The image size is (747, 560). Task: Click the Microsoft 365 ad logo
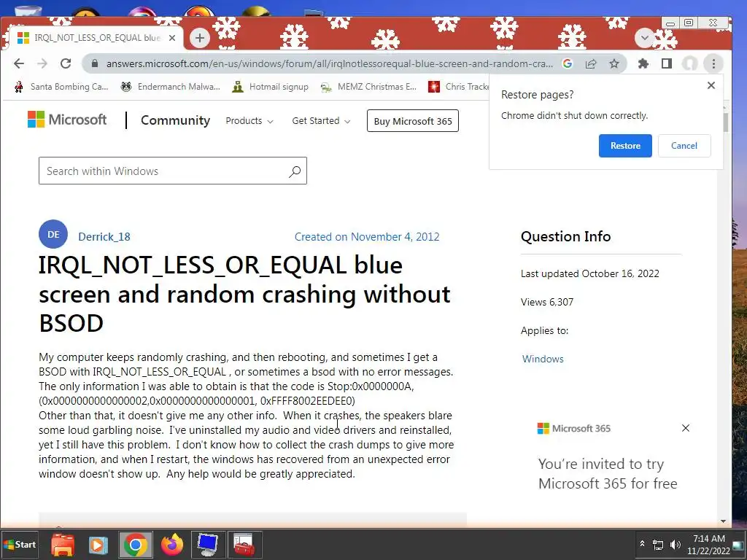[573, 429]
